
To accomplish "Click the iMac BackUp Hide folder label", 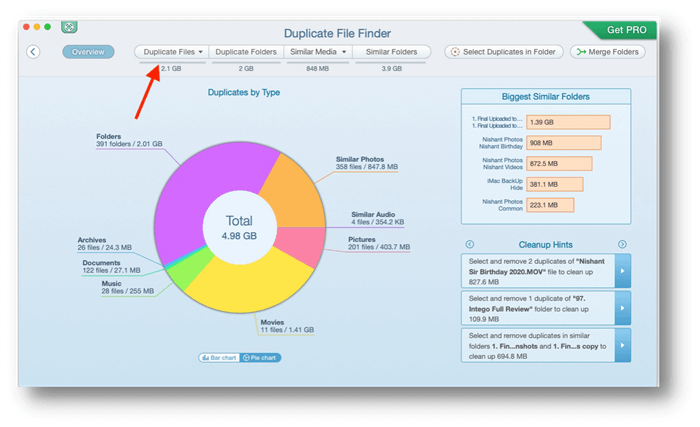I will point(505,184).
